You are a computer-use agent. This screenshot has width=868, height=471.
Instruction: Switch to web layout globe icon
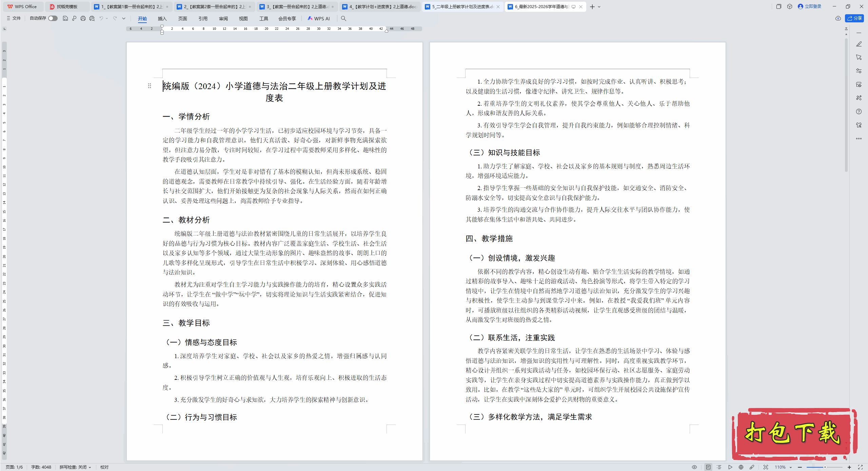click(741, 467)
